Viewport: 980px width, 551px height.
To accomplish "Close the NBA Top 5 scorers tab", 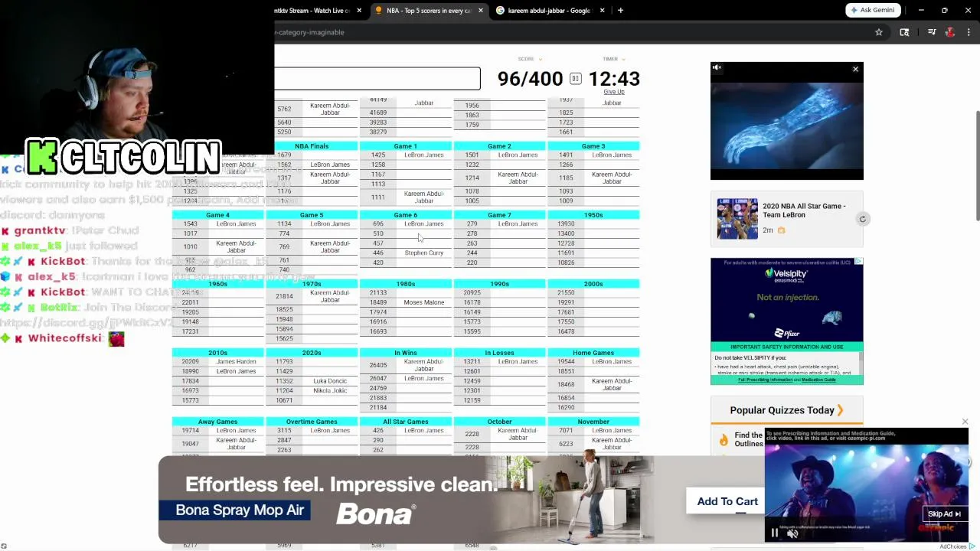I will pos(481,10).
